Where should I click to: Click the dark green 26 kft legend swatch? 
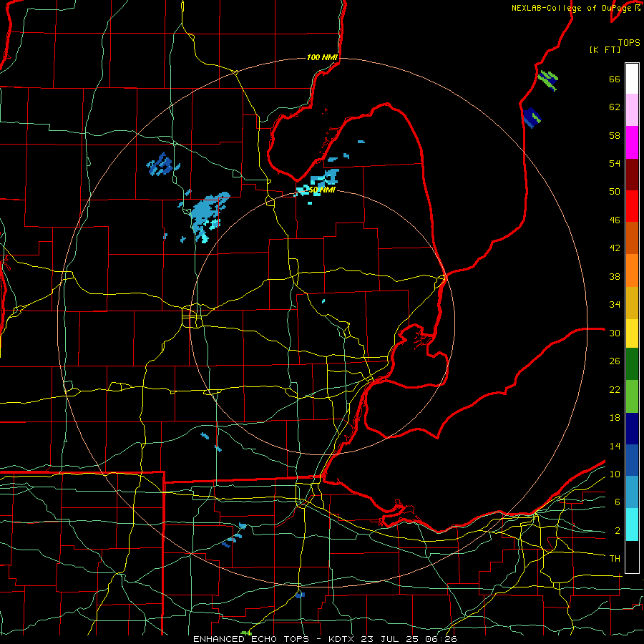click(632, 364)
